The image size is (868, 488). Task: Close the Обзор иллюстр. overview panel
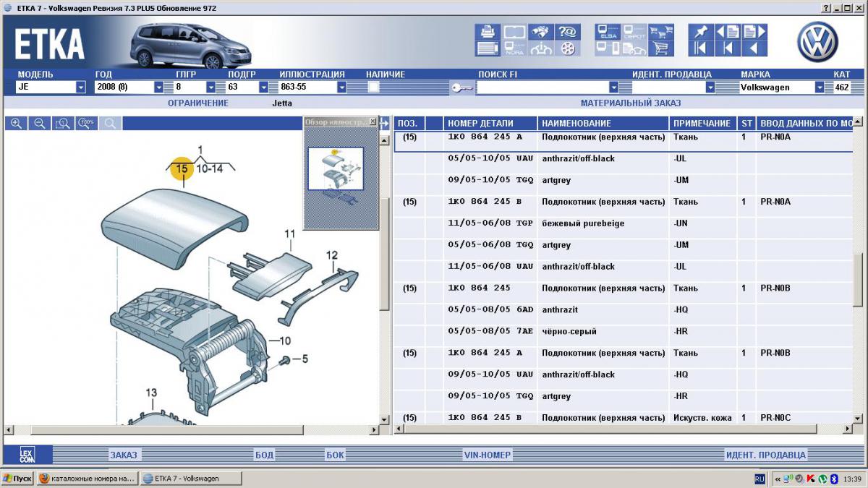373,121
